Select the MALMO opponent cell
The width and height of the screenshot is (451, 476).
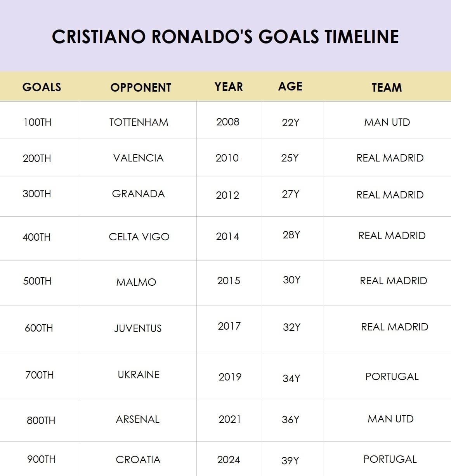click(x=136, y=282)
